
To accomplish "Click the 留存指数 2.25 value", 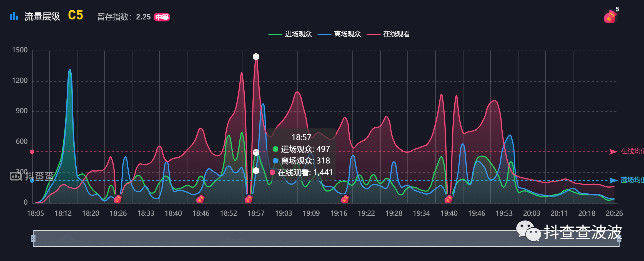I will point(143,17).
